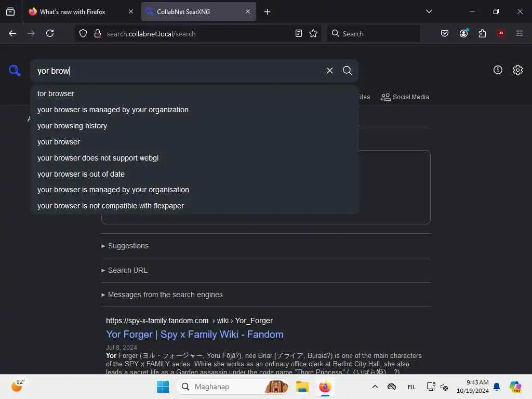Open the display project tray icon
Screen dimensions: 532x399
[431, 387]
